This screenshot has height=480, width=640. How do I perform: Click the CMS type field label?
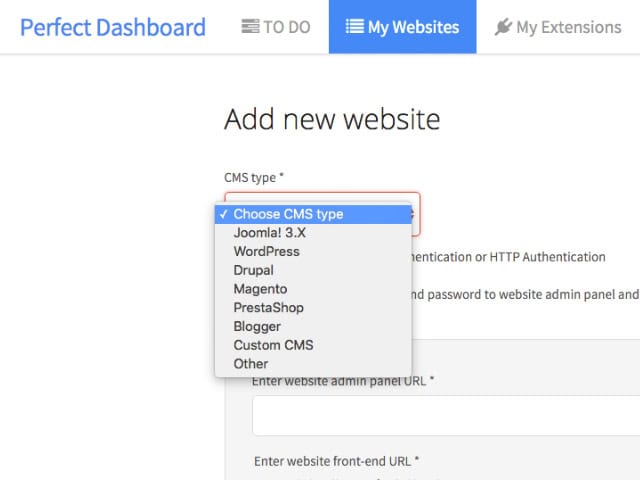254,178
